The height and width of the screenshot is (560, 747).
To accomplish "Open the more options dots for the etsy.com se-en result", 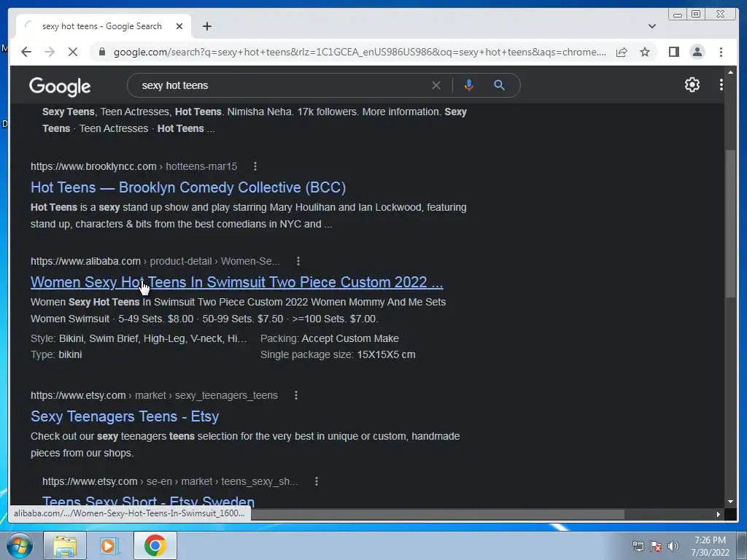I will 317,481.
